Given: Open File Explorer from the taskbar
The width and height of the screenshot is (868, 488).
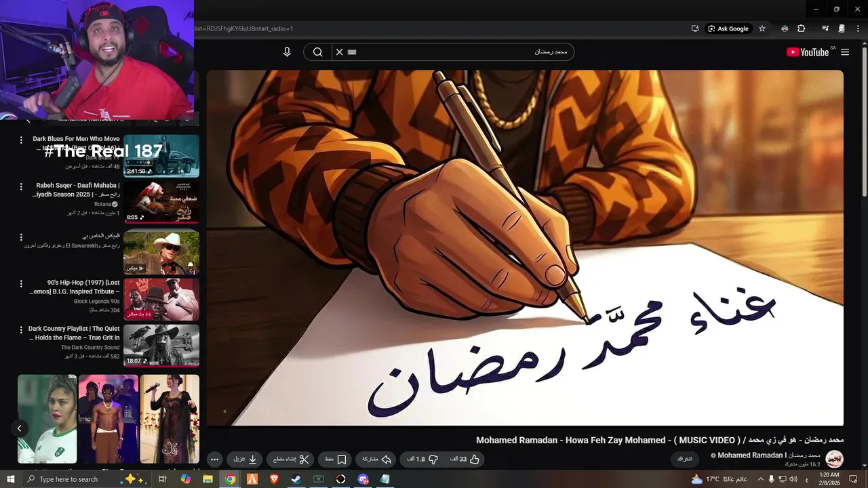Looking at the screenshot, I should coord(208,479).
